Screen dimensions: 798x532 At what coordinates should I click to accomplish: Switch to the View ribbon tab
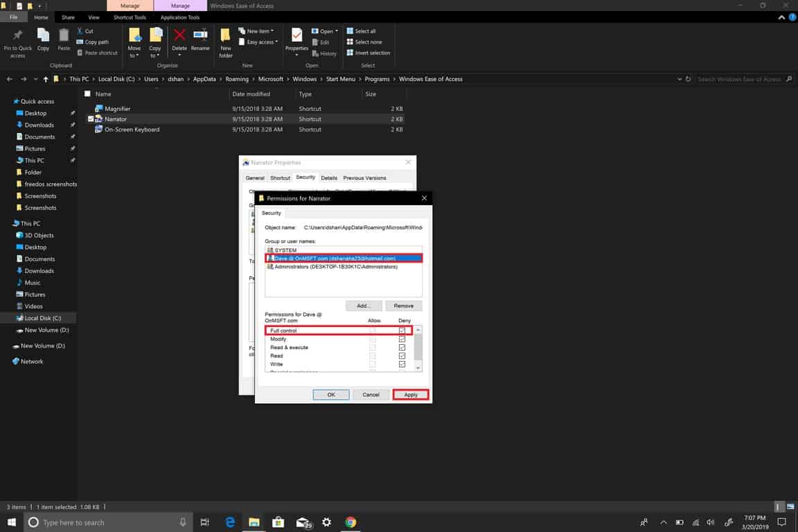[94, 17]
